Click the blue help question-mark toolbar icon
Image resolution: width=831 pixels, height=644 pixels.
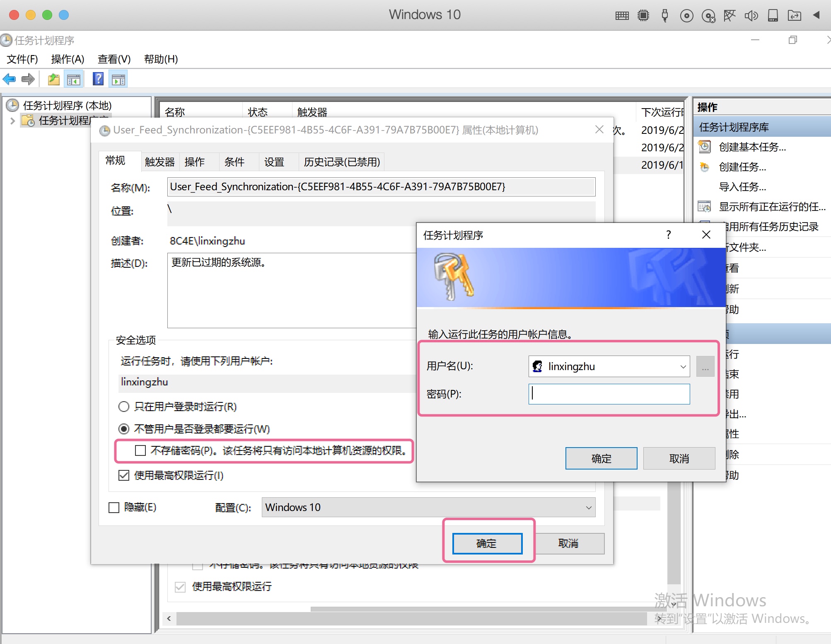[98, 79]
